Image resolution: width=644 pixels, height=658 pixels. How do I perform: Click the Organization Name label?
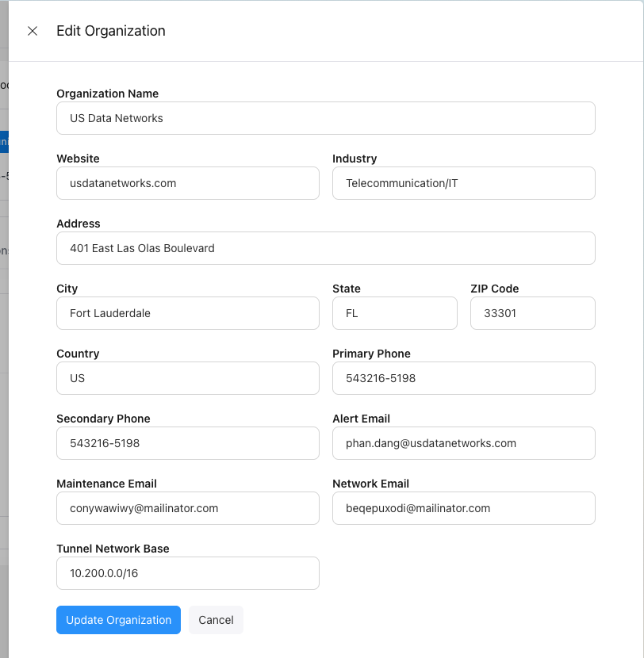pos(107,94)
